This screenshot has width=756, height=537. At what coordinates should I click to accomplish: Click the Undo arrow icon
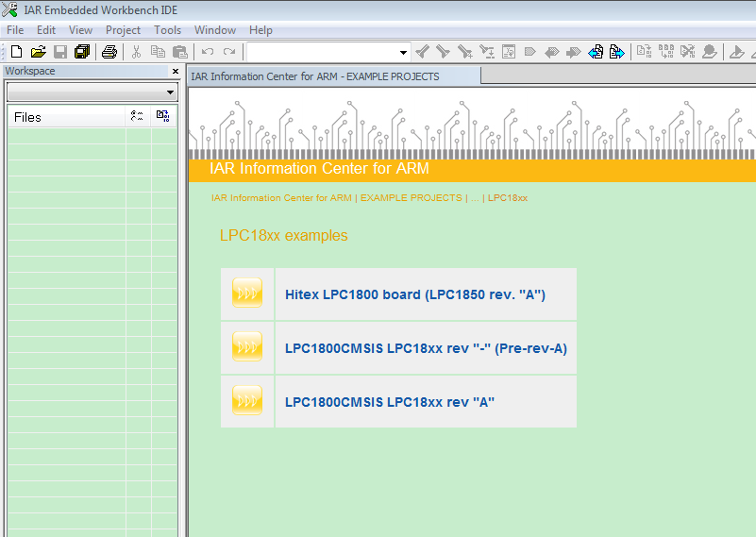tap(208, 52)
